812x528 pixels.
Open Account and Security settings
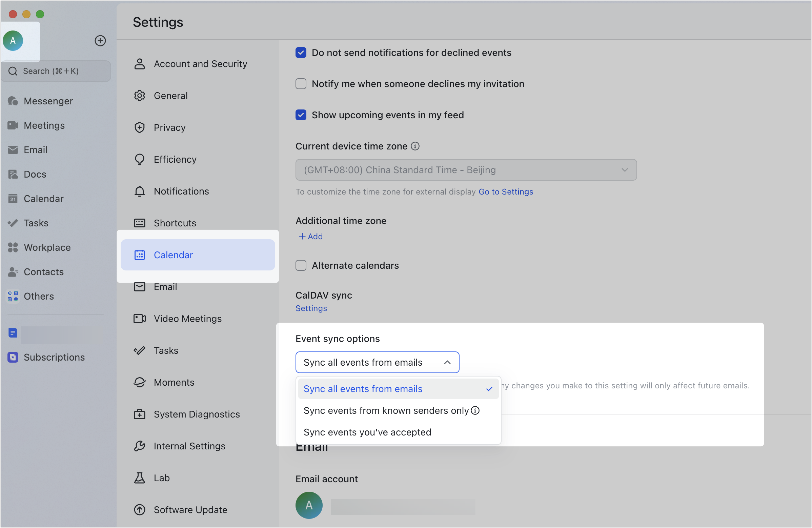tap(198, 64)
